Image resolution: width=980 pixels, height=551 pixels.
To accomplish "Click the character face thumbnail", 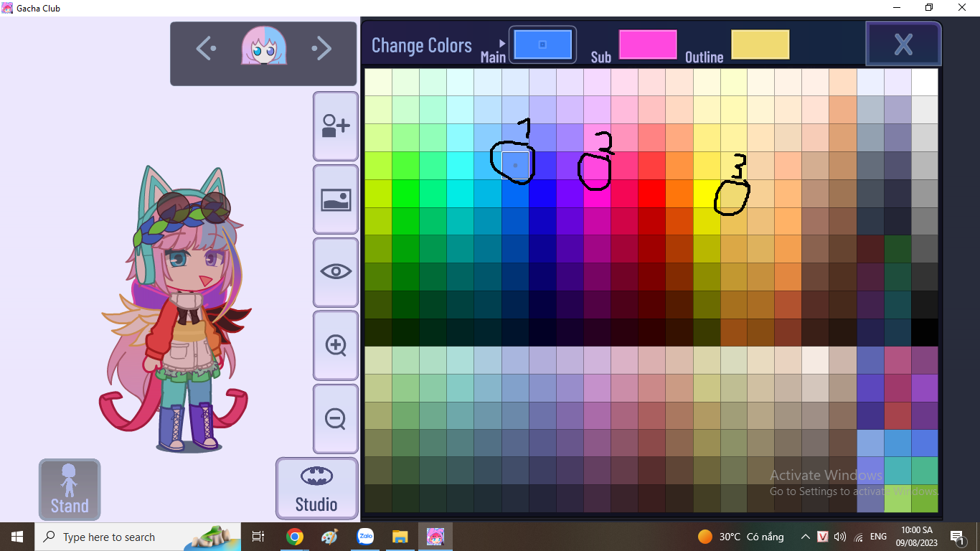I will tap(264, 47).
